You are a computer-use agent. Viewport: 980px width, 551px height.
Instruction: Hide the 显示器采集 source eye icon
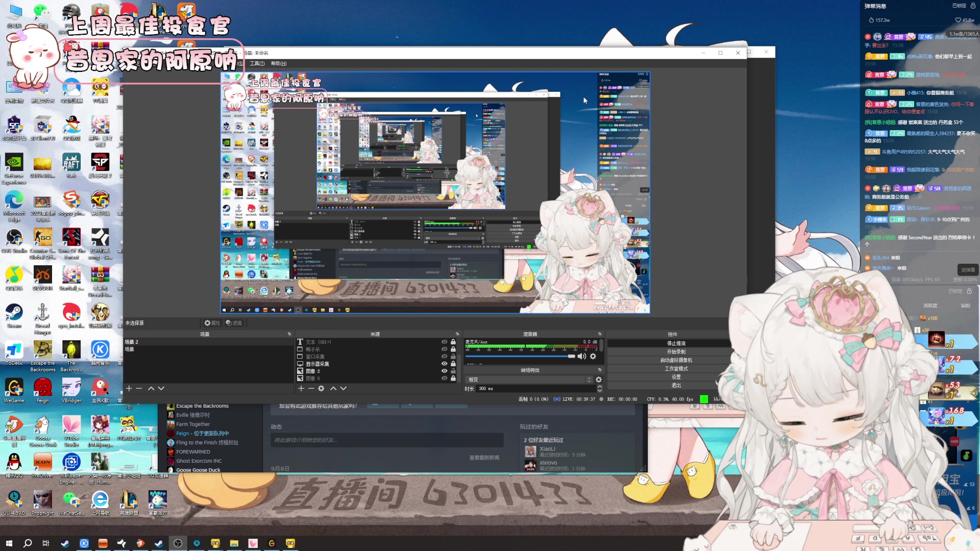point(444,364)
